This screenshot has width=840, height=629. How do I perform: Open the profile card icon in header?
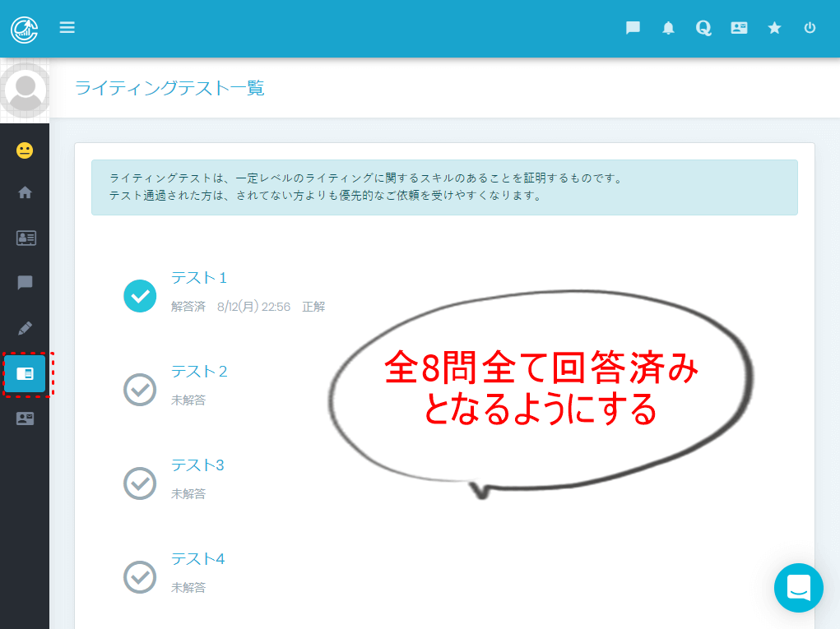tap(739, 28)
